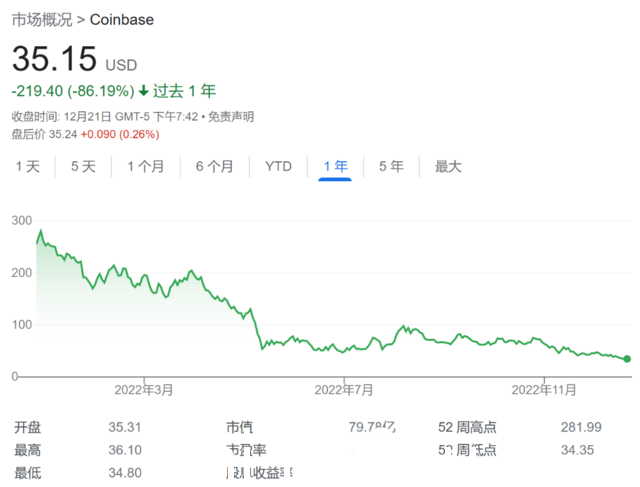Click the 最低 row label

(x=28, y=473)
